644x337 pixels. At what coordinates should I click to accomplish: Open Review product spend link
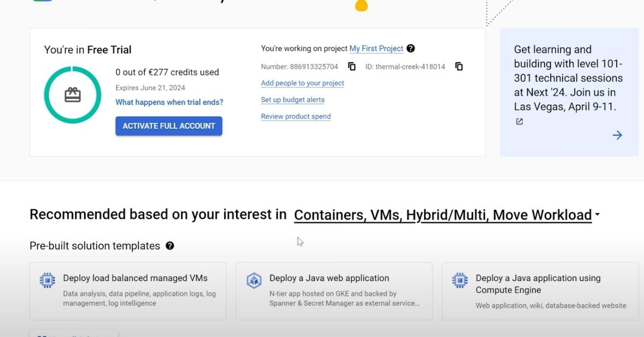[x=296, y=116]
